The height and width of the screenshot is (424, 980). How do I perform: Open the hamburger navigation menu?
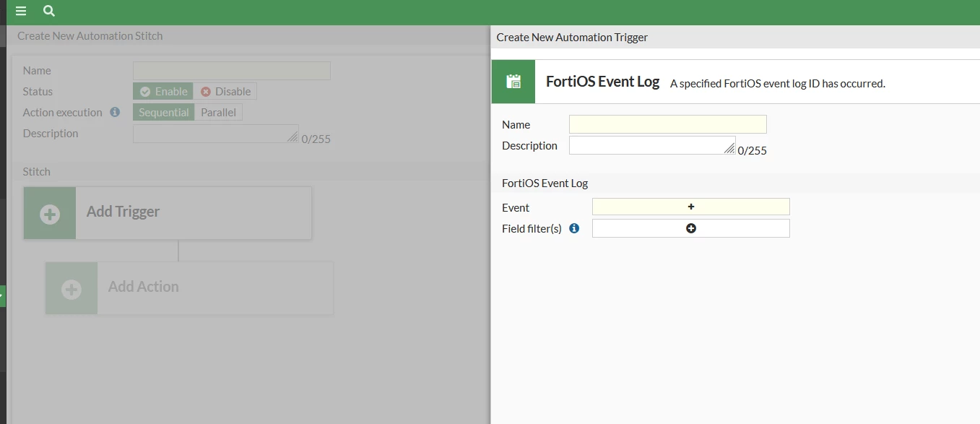(x=21, y=11)
